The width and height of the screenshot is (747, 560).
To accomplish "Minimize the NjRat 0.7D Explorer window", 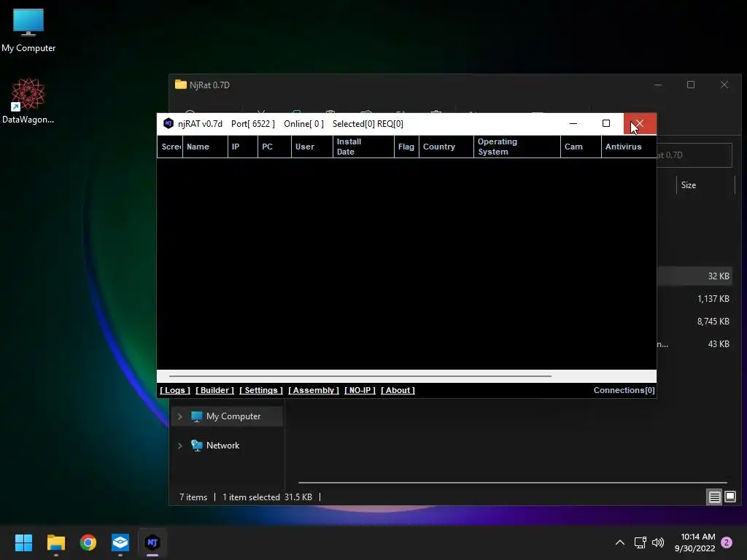I will 658,85.
